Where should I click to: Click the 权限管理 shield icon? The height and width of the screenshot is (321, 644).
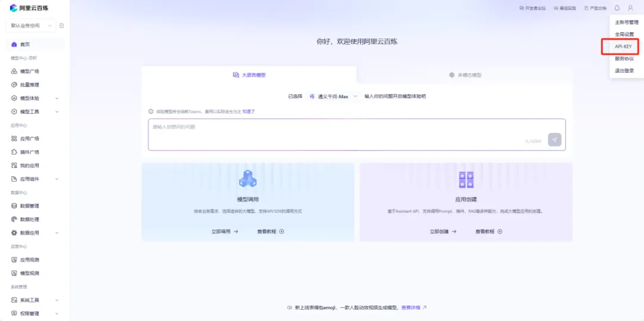pyautogui.click(x=14, y=314)
